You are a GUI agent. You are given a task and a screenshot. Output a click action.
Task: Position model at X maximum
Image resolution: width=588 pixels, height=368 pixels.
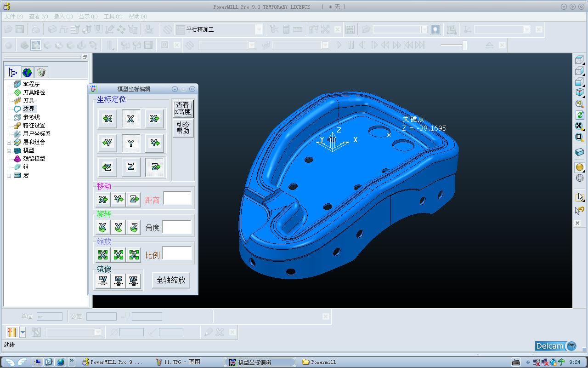154,119
